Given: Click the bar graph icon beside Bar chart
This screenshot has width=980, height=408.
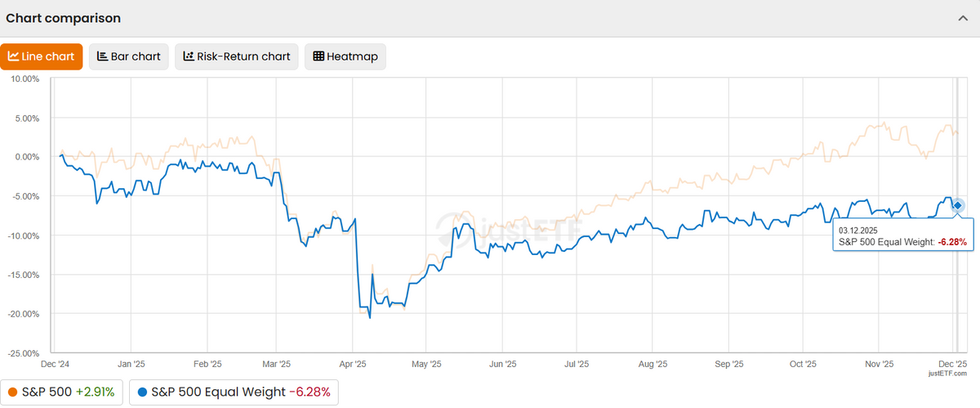Looking at the screenshot, I should click(102, 56).
